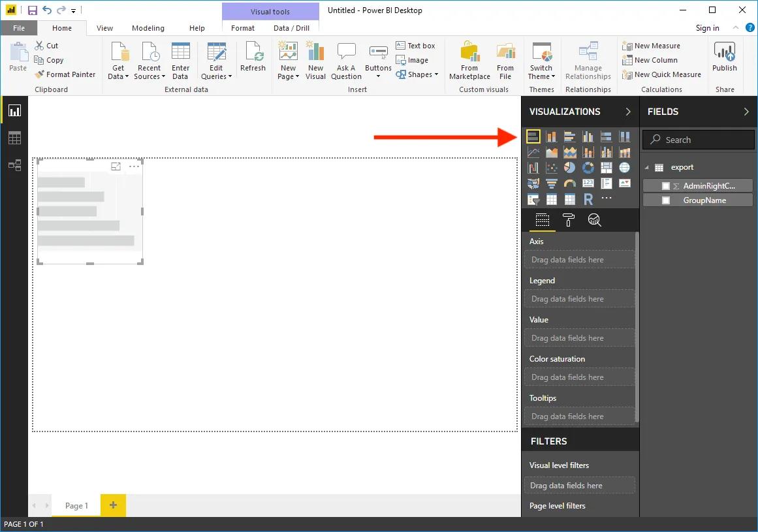Tick the GroupName field checkbox
The height and width of the screenshot is (532, 758).
tap(666, 200)
